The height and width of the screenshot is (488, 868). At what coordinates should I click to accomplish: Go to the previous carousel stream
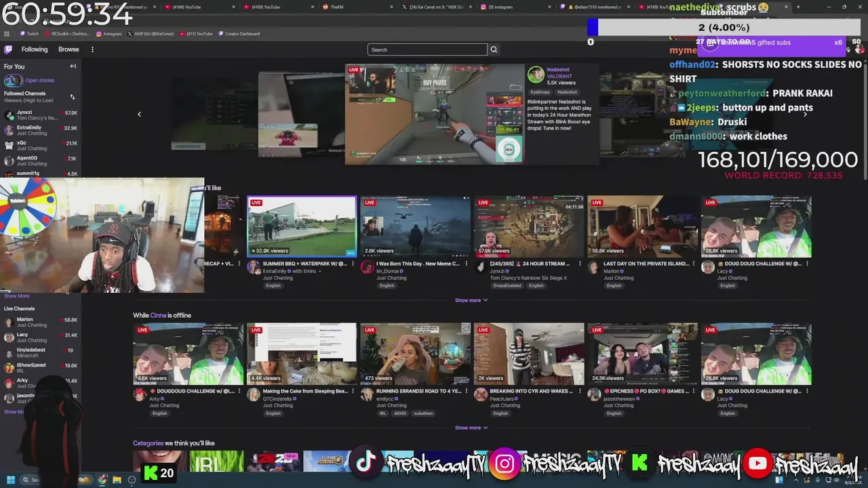click(139, 114)
